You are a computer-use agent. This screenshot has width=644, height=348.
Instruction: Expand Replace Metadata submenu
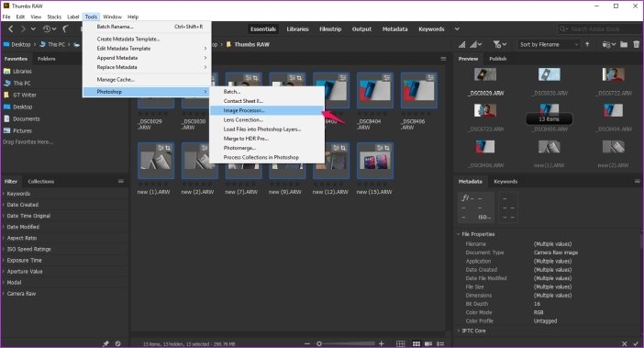point(147,67)
